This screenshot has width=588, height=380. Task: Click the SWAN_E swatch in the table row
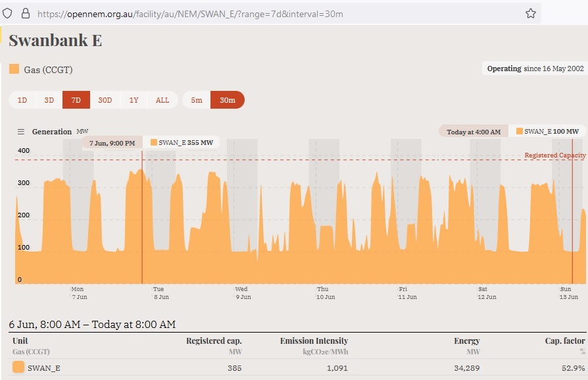pos(18,367)
